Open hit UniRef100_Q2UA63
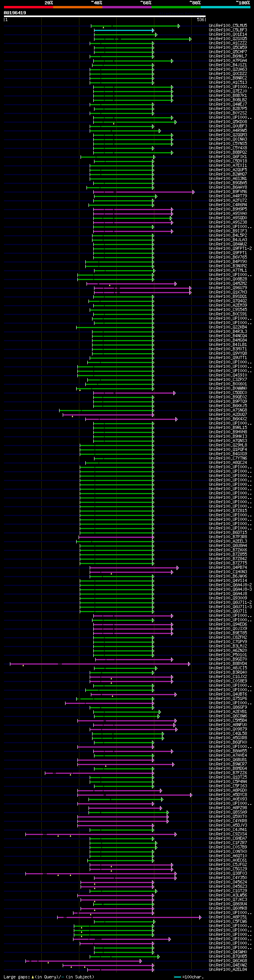 pos(228,70)
